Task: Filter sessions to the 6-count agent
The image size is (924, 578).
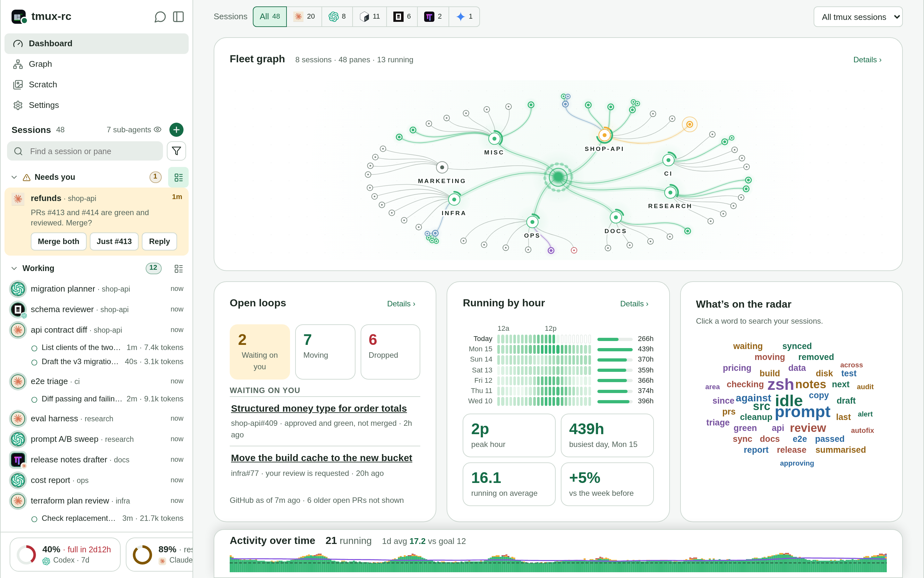Action: [402, 17]
